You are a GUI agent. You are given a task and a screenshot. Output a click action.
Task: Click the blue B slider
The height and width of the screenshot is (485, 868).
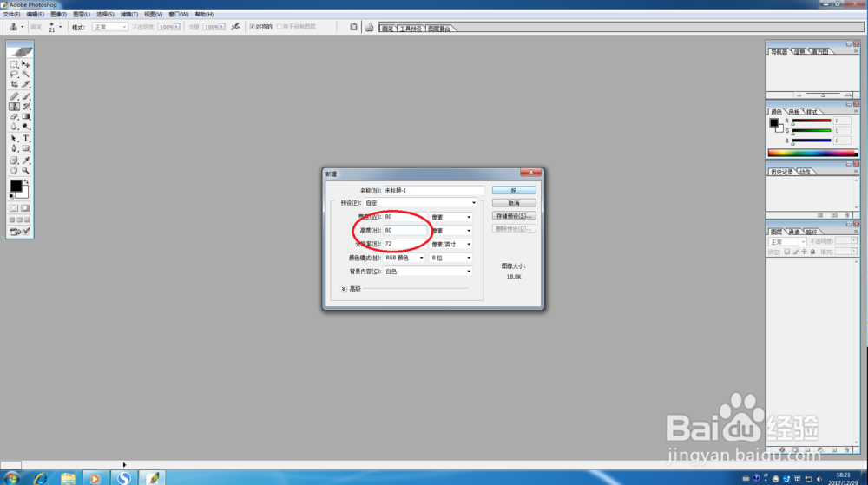pos(812,141)
